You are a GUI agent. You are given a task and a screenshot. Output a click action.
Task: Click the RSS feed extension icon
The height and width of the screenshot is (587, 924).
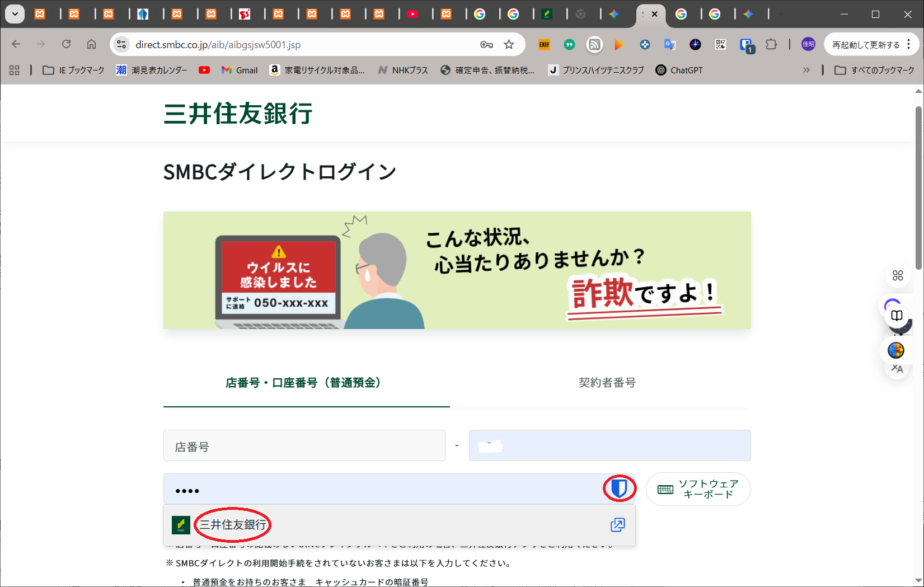pos(594,45)
